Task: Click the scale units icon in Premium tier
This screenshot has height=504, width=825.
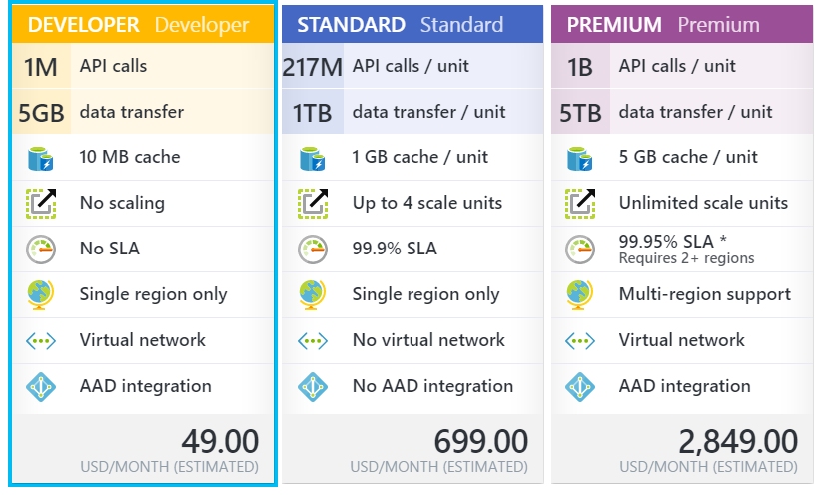Action: click(x=580, y=203)
